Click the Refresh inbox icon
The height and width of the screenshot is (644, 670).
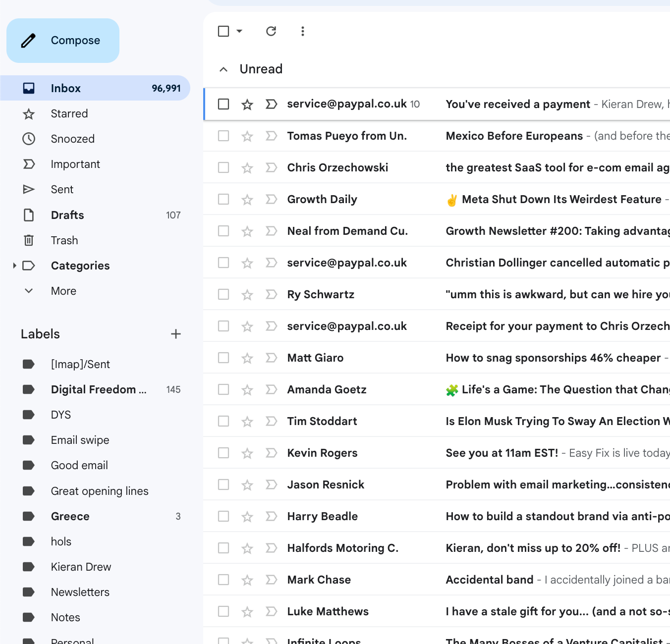pyautogui.click(x=271, y=31)
